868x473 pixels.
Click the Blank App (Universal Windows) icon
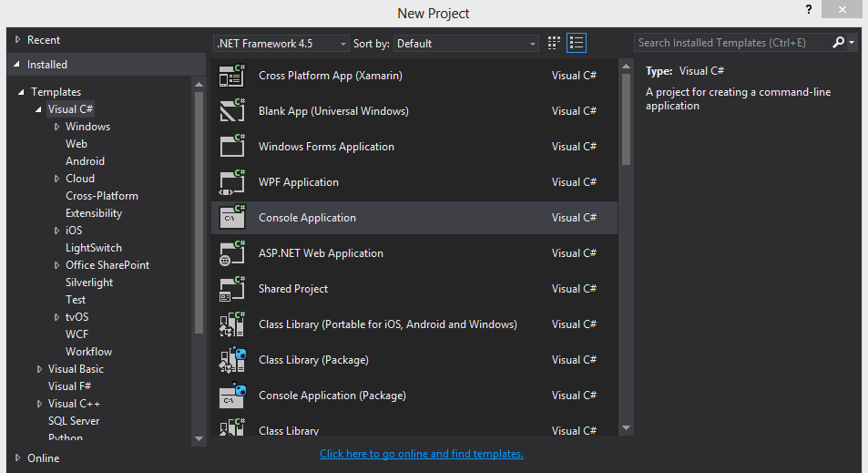pyautogui.click(x=232, y=111)
